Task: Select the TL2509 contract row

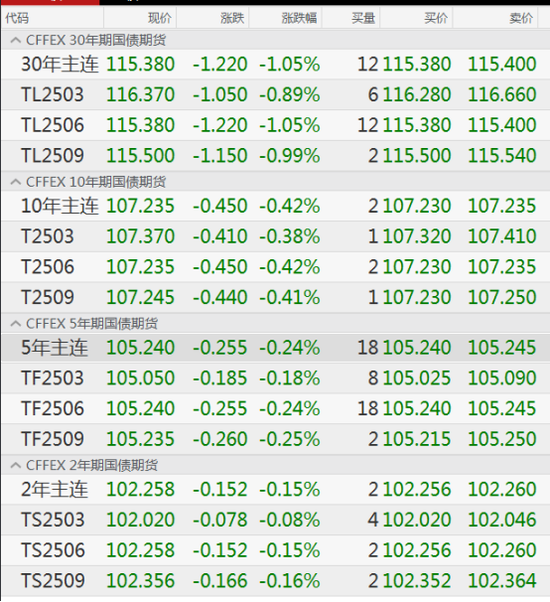Action: [x=275, y=155]
